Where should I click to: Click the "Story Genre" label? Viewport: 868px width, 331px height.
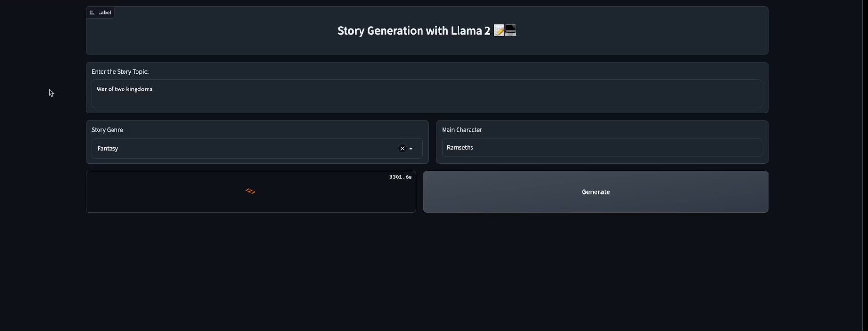107,130
